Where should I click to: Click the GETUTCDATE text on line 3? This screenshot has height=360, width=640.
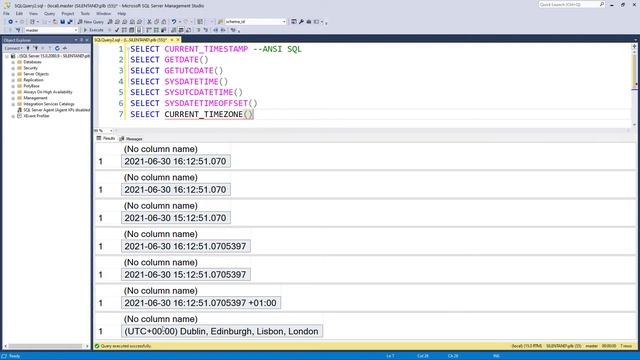(x=189, y=71)
